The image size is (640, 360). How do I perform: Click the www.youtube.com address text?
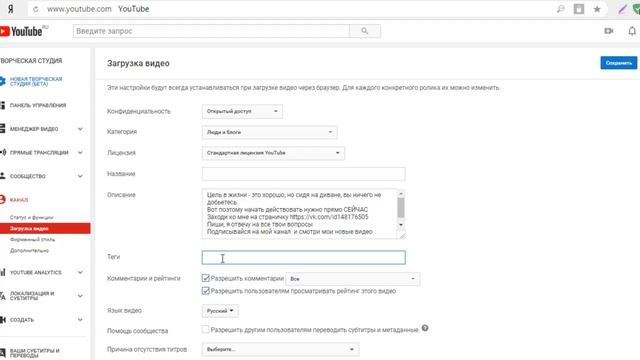coord(79,9)
